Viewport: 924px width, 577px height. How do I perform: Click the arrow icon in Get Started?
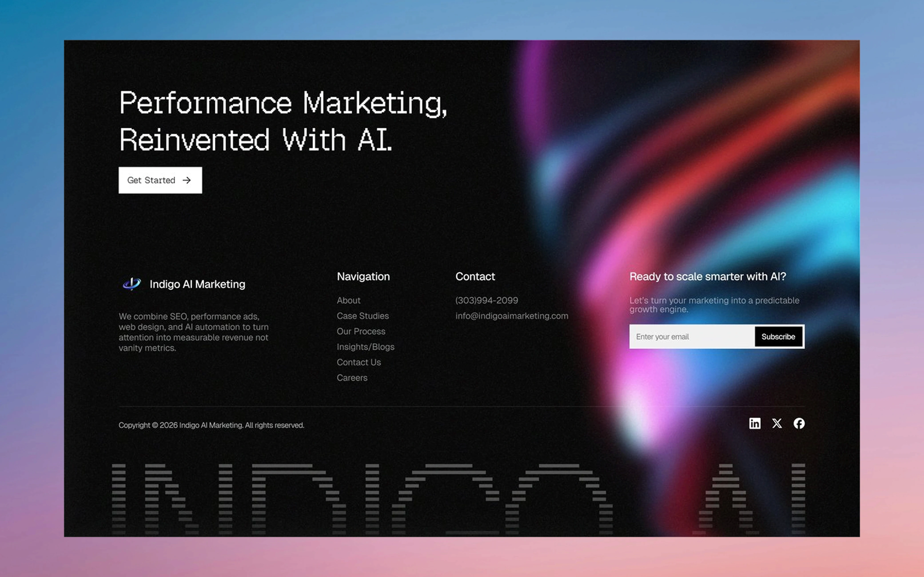(x=187, y=180)
